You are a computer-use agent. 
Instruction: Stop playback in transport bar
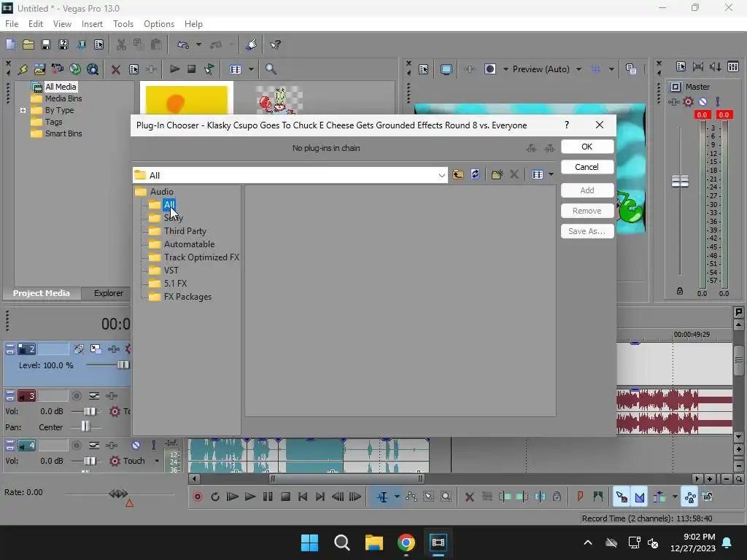pyautogui.click(x=285, y=497)
